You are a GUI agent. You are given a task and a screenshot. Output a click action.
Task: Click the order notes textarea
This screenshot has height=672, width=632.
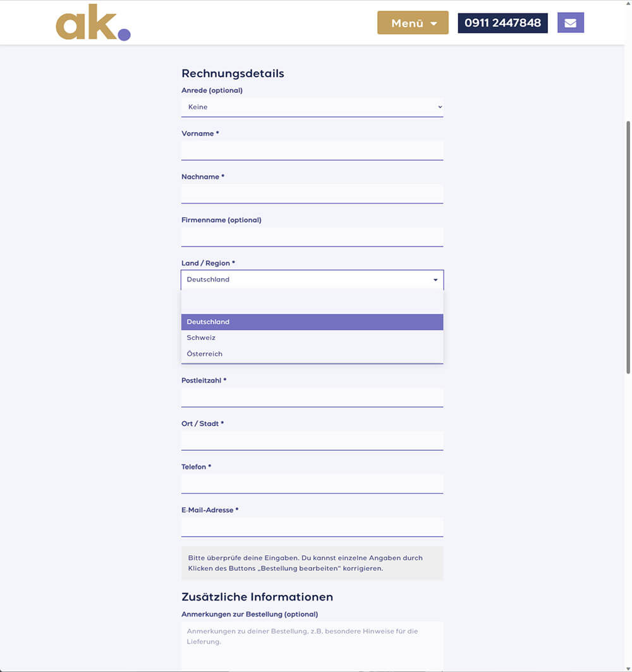pos(312,645)
